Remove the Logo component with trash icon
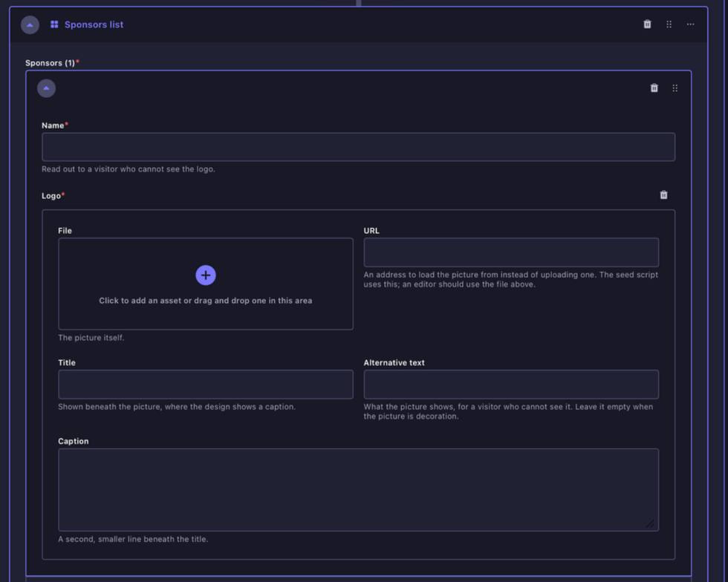This screenshot has width=728, height=582. [664, 195]
